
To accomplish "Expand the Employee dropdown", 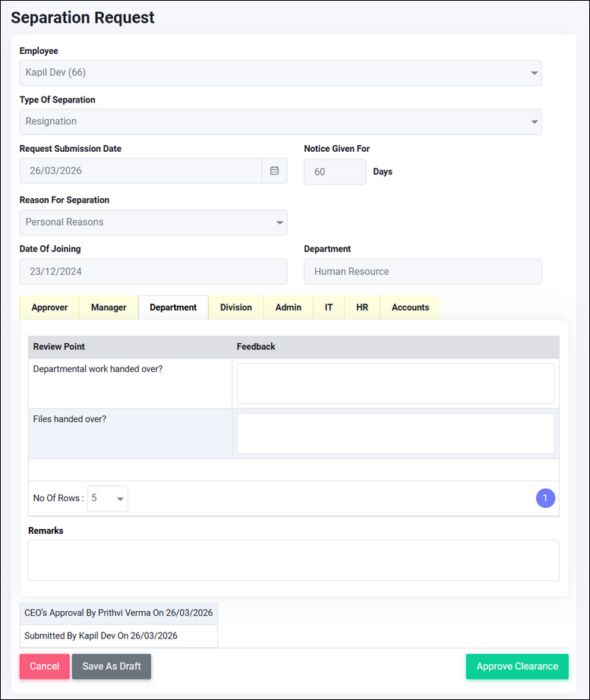I will point(280,73).
